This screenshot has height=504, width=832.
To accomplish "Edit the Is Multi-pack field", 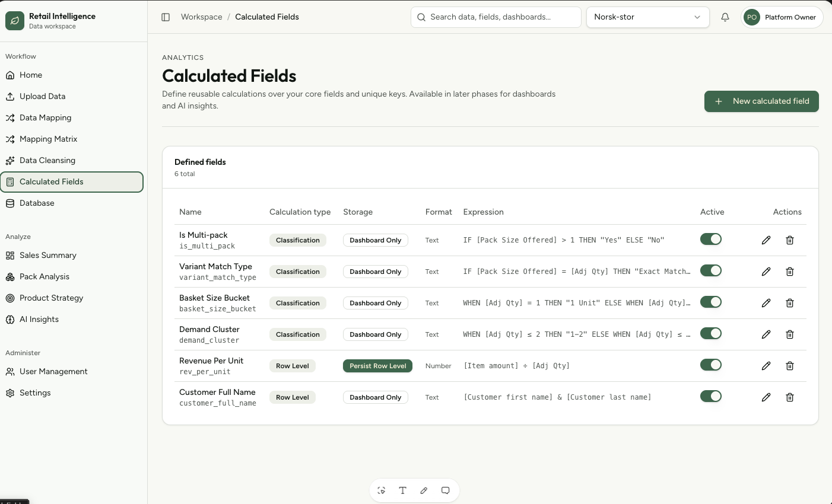I will pos(766,240).
